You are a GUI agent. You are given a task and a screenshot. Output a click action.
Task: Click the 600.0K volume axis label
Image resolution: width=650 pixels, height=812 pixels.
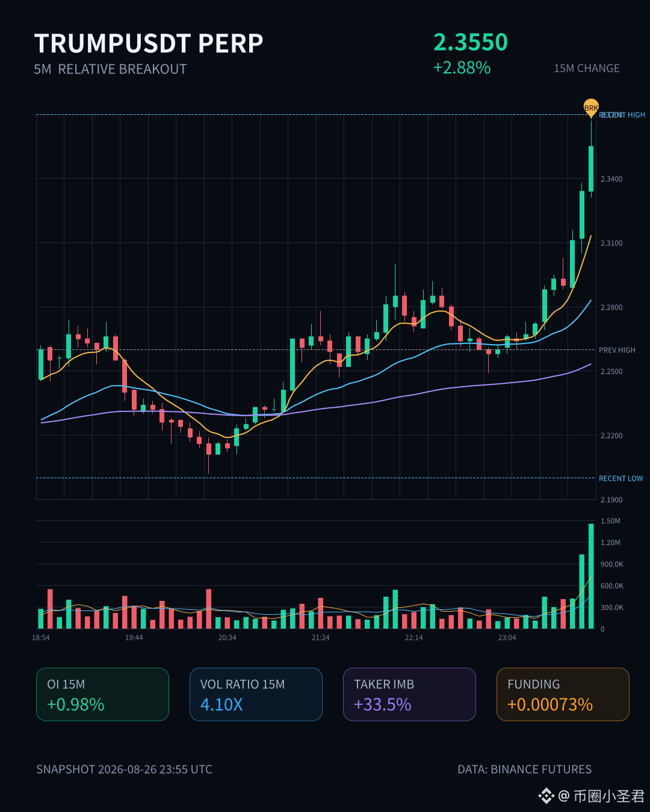tap(612, 586)
